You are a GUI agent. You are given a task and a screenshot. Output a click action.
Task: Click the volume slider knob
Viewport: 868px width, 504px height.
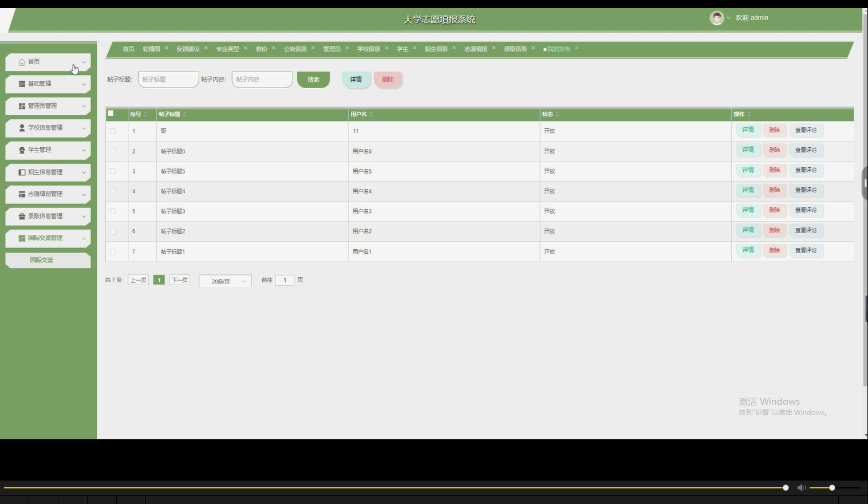[832, 487]
